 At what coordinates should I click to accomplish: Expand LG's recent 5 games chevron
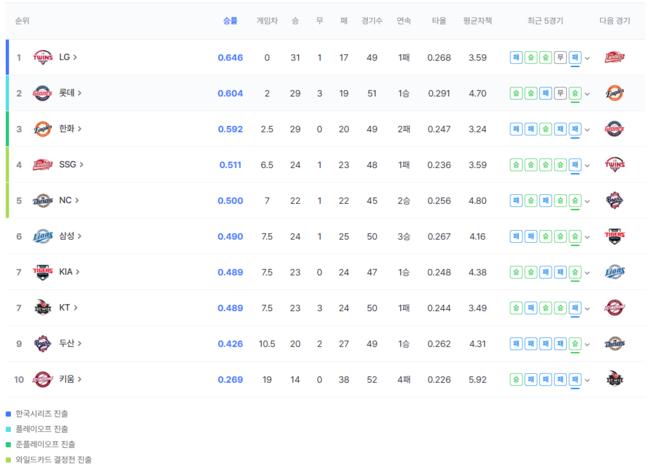click(587, 58)
